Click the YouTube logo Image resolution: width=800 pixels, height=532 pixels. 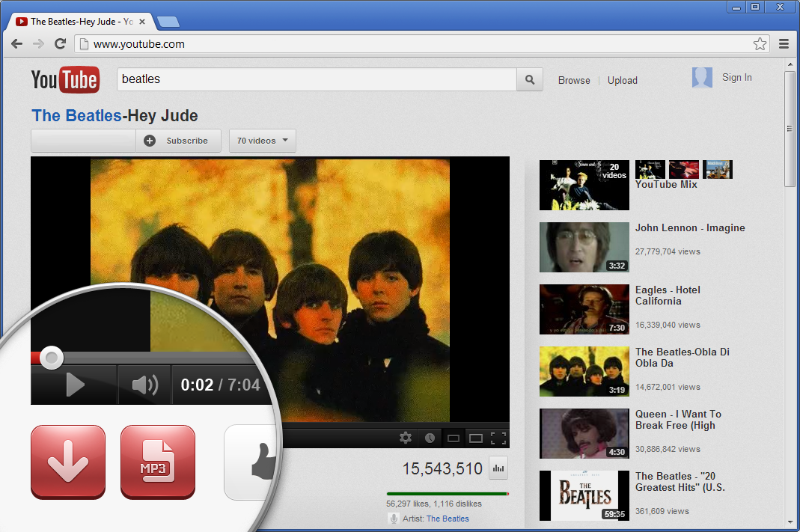[x=65, y=79]
